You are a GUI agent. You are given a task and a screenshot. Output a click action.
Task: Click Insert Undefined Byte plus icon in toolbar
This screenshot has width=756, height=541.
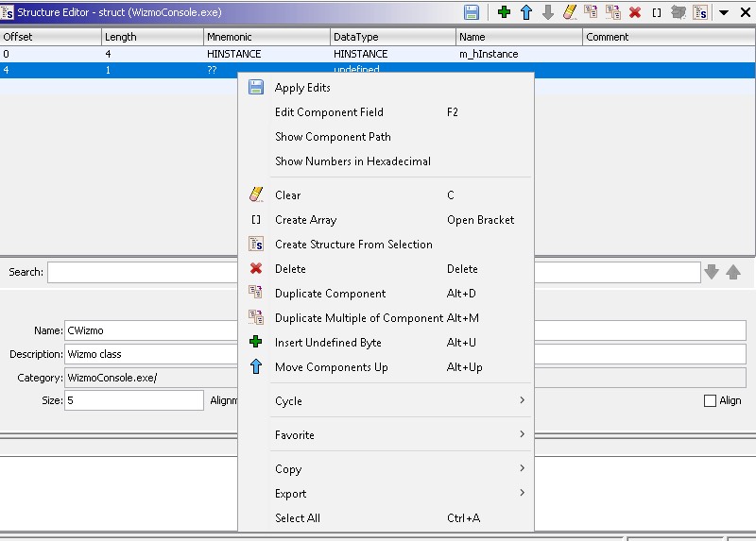(x=504, y=12)
